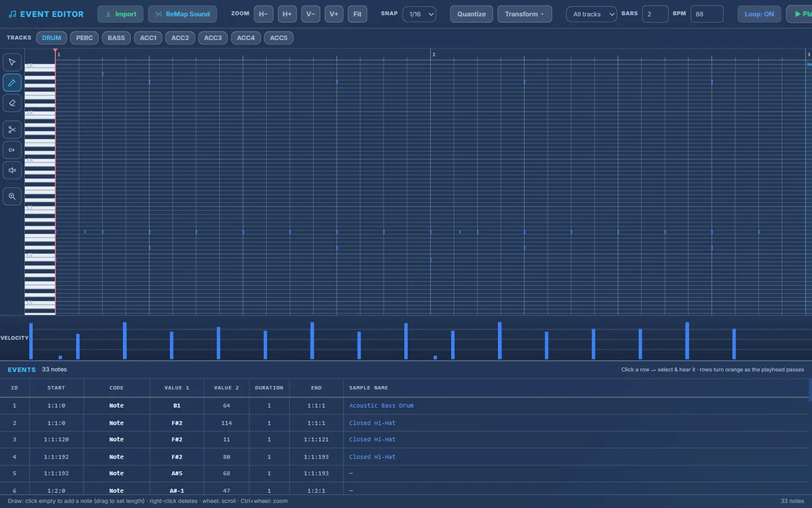Click the Bars input field
This screenshot has height=508, width=812.
click(x=655, y=14)
